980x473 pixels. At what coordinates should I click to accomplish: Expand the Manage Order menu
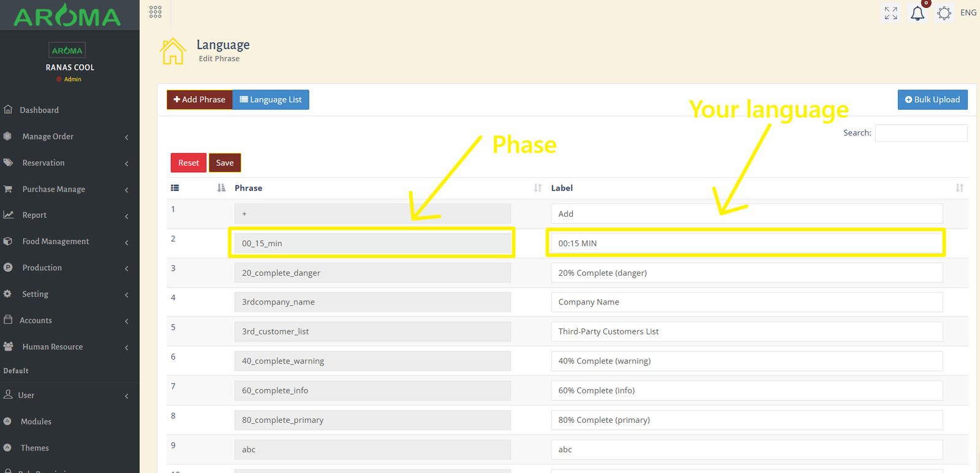[48, 137]
